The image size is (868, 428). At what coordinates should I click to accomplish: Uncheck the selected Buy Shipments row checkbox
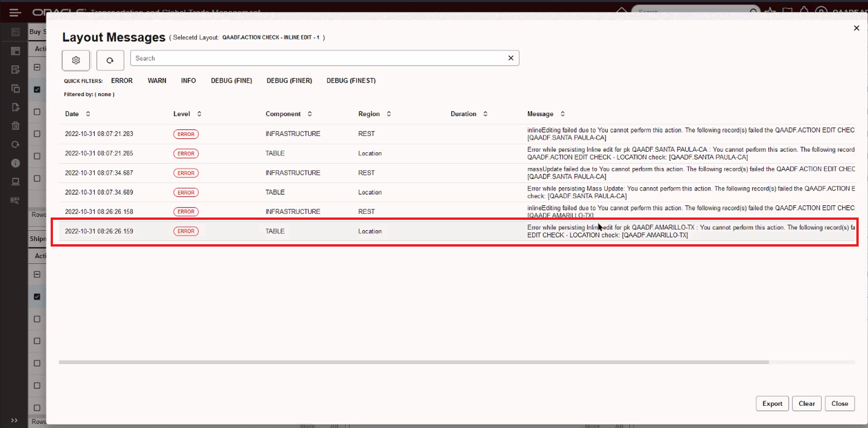[37, 89]
